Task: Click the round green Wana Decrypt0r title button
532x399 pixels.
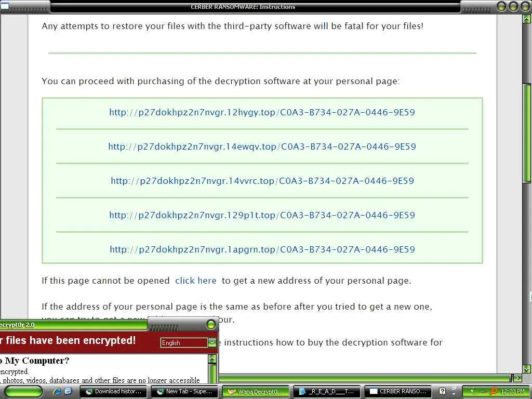Action: (211, 325)
